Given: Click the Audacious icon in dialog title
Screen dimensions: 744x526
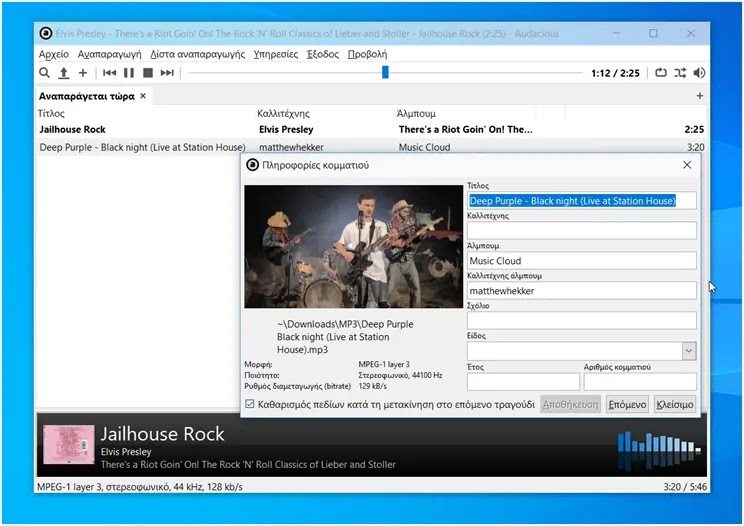Looking at the screenshot, I should pos(252,165).
